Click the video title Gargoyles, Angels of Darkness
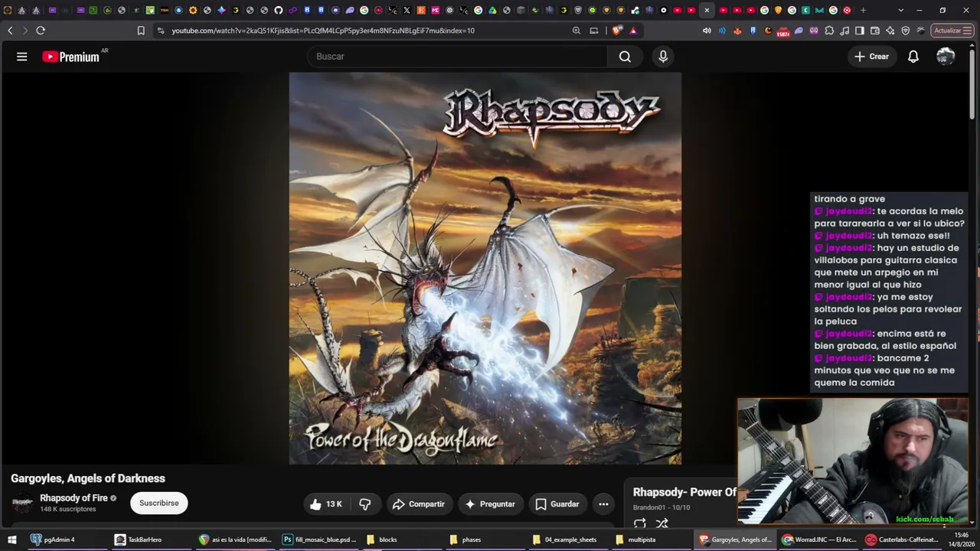Image resolution: width=980 pixels, height=551 pixels. coord(88,478)
